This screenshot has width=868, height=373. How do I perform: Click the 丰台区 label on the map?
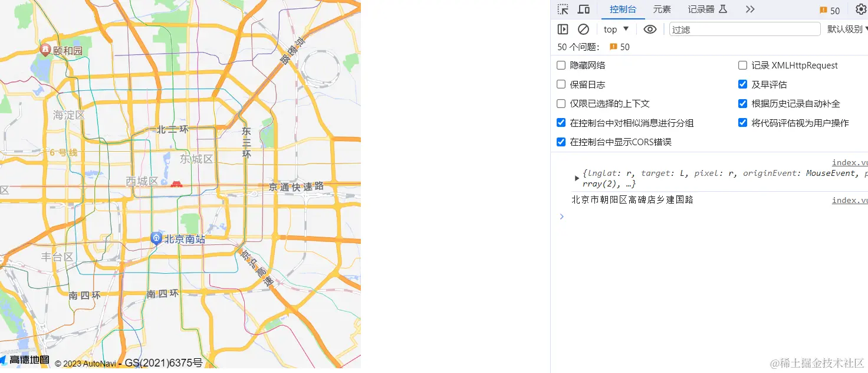(x=57, y=257)
